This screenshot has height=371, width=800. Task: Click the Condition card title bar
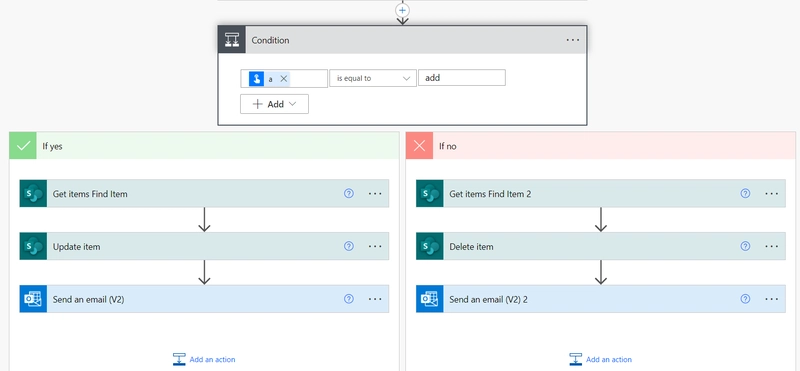403,40
